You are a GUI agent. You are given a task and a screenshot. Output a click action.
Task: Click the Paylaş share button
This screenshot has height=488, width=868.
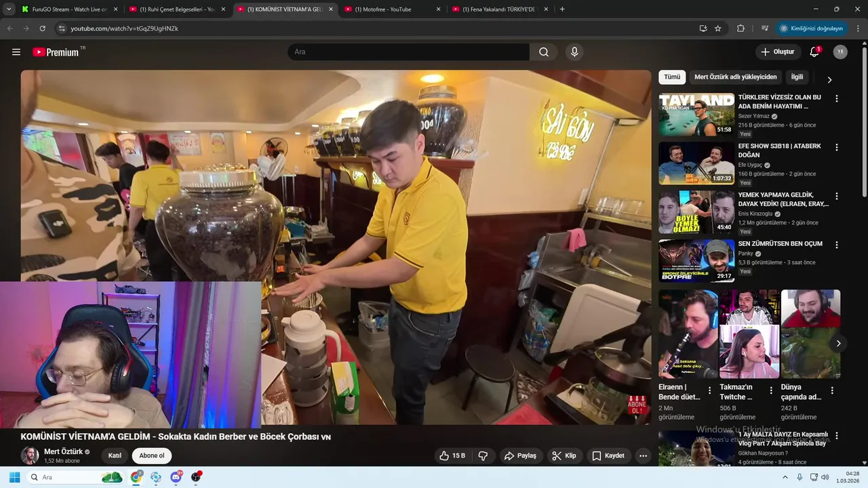(x=520, y=455)
